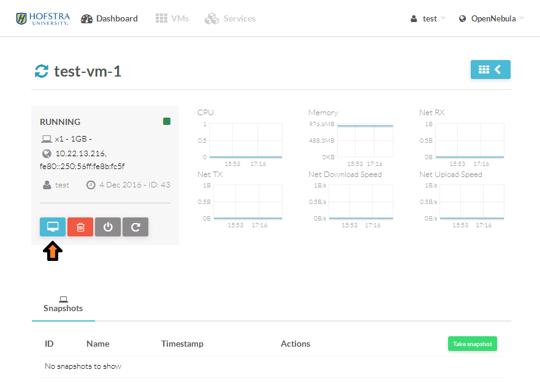Click the Memory usage graph
The image size is (540, 392).
tap(365, 140)
